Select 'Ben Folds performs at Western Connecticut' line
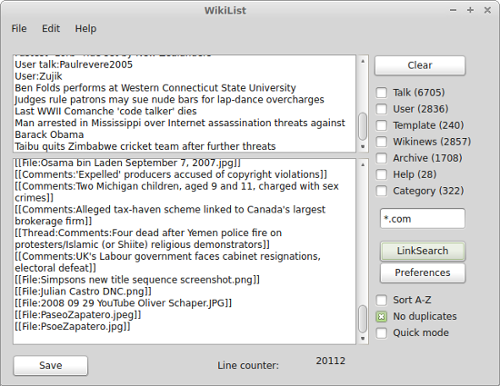The image size is (500, 386). click(x=155, y=88)
